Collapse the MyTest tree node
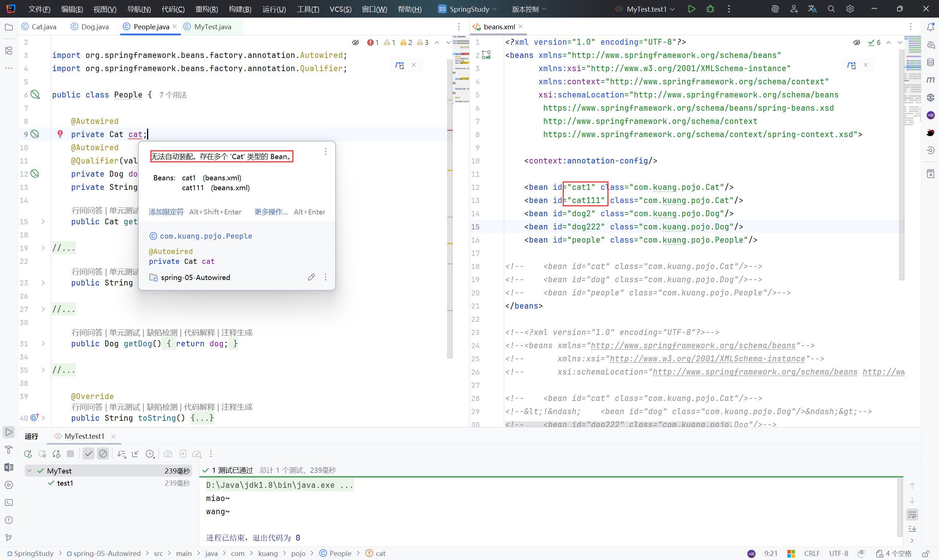The width and height of the screenshot is (939, 560). click(x=29, y=471)
